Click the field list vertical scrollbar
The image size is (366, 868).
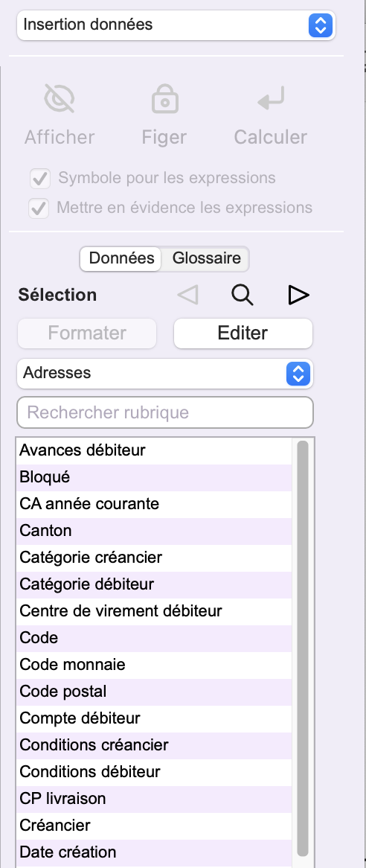click(x=303, y=648)
